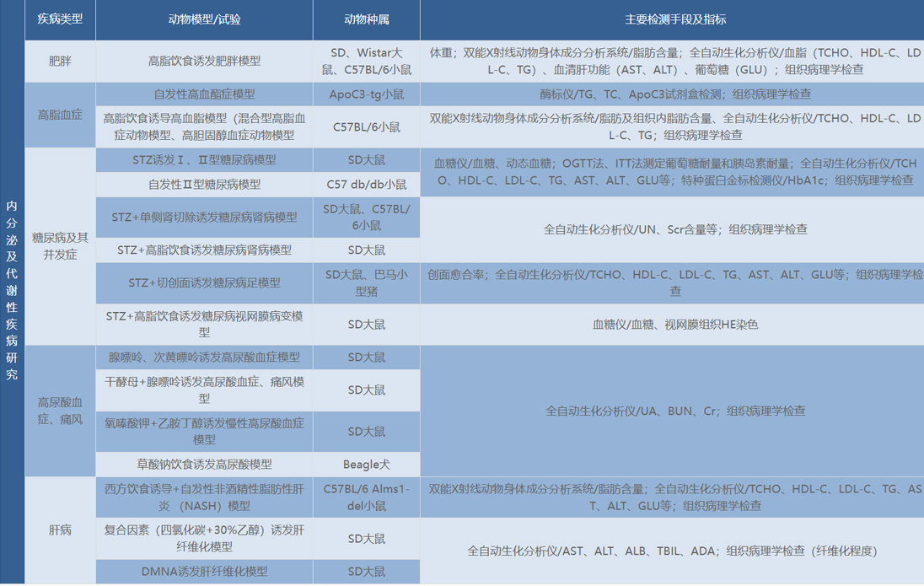Select the 动物种属 column header

pyautogui.click(x=367, y=19)
